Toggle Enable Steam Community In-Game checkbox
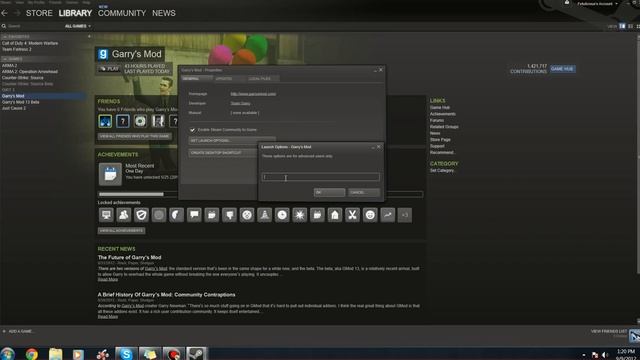The image size is (640, 360). click(192, 130)
